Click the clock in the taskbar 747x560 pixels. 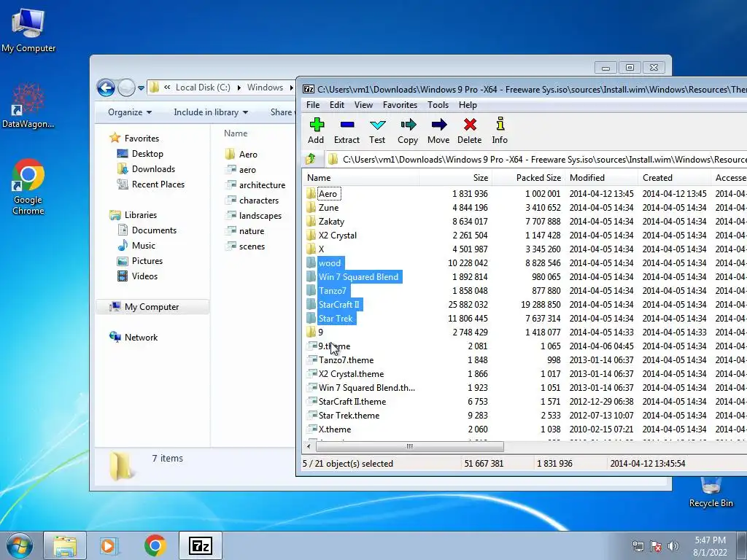coord(710,546)
